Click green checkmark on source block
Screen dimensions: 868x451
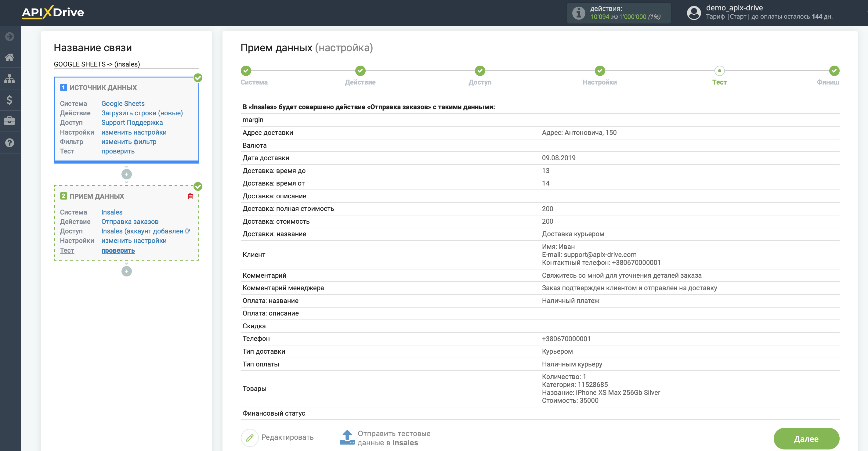pyautogui.click(x=198, y=78)
